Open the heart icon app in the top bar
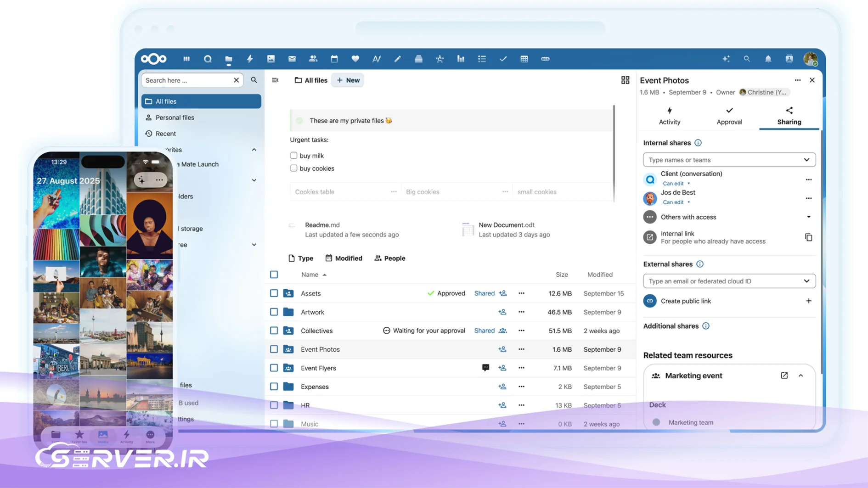Screen dimensions: 868x488 click(x=355, y=59)
